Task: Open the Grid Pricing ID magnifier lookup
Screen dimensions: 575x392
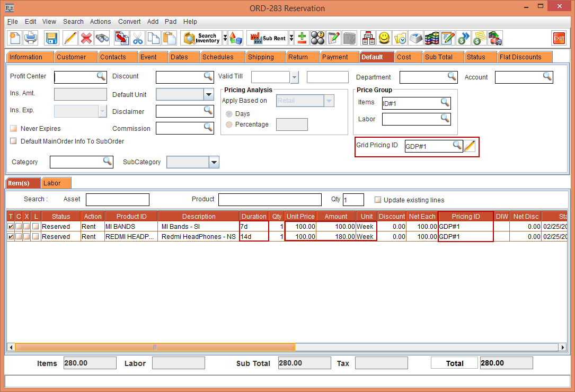Action: (457, 145)
